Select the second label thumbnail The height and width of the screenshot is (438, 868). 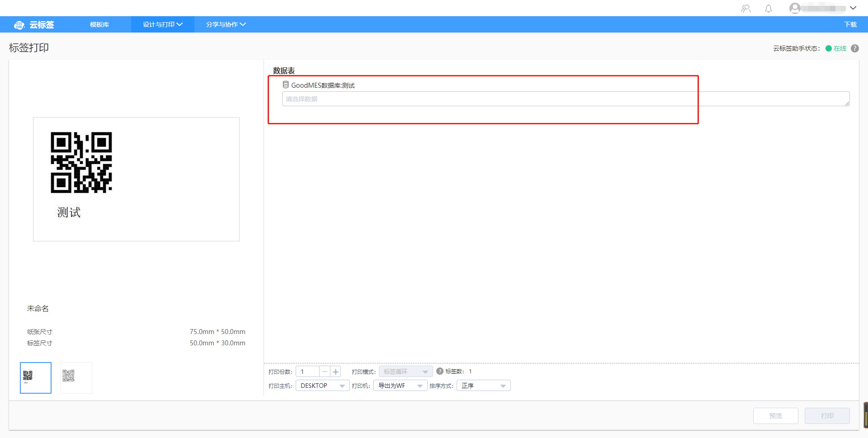coord(76,378)
